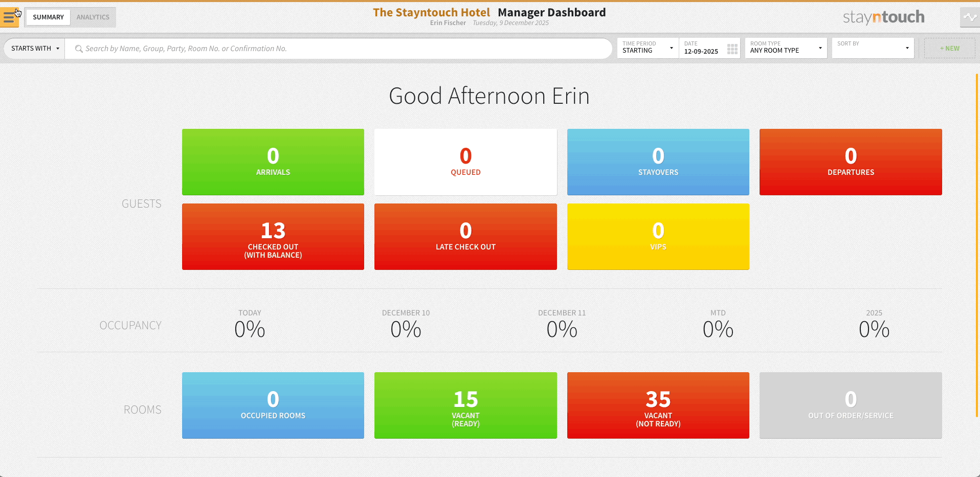Open the Departures tile
Viewport: 980px width, 477px height.
(x=851, y=162)
